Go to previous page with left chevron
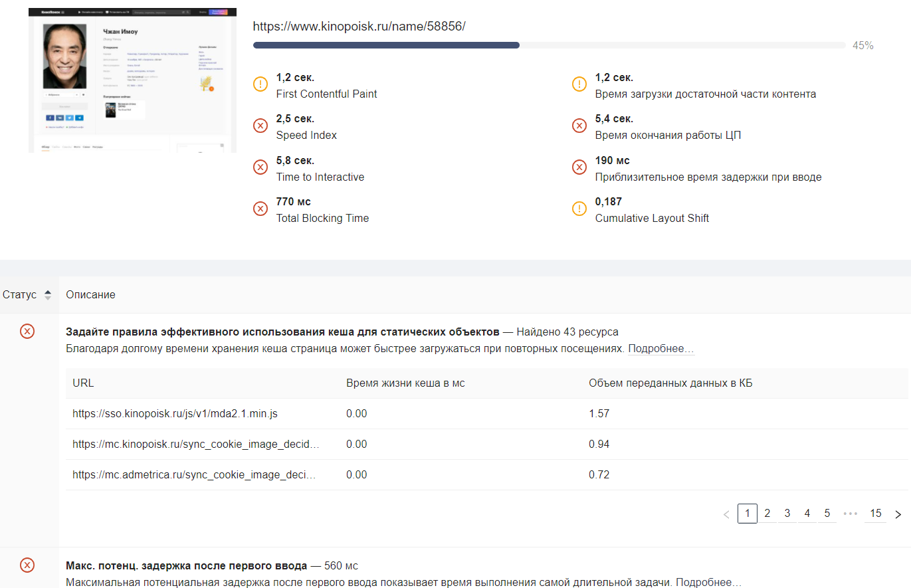The height and width of the screenshot is (588, 911). coord(726,514)
